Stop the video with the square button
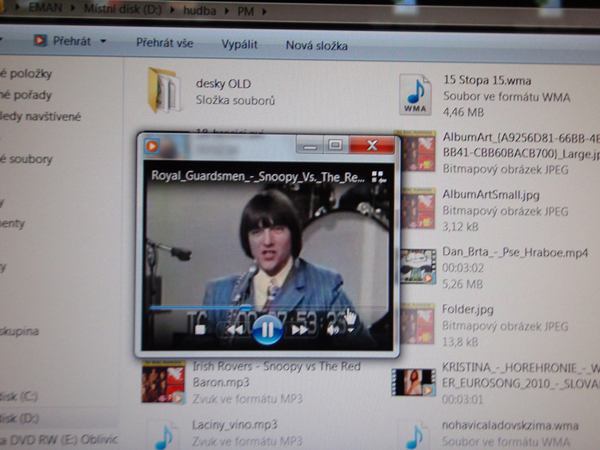The image size is (600, 450). tap(200, 329)
